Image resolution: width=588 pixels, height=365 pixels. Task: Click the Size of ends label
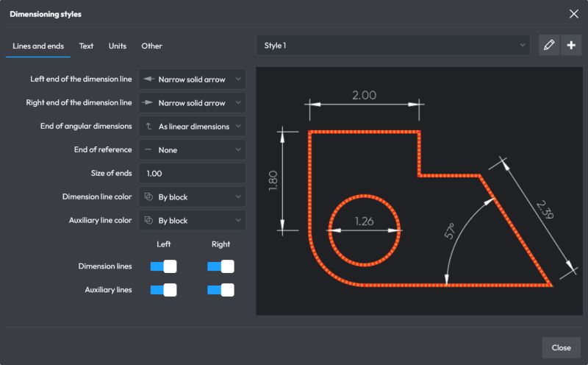[112, 173]
